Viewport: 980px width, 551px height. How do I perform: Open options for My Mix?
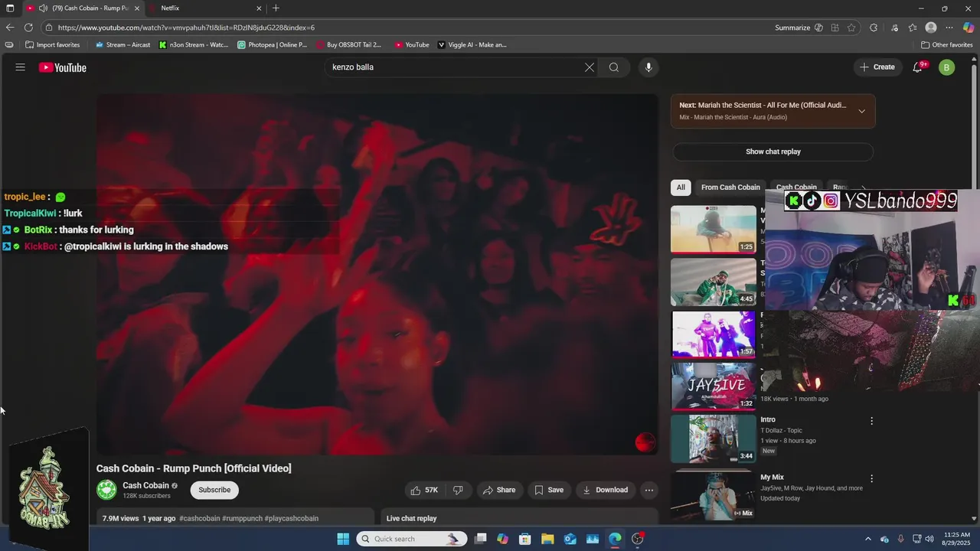(x=871, y=478)
